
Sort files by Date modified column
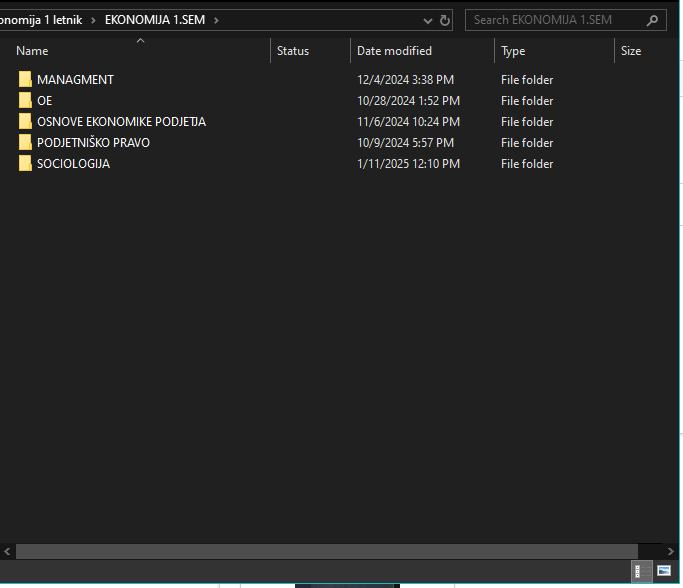click(394, 51)
